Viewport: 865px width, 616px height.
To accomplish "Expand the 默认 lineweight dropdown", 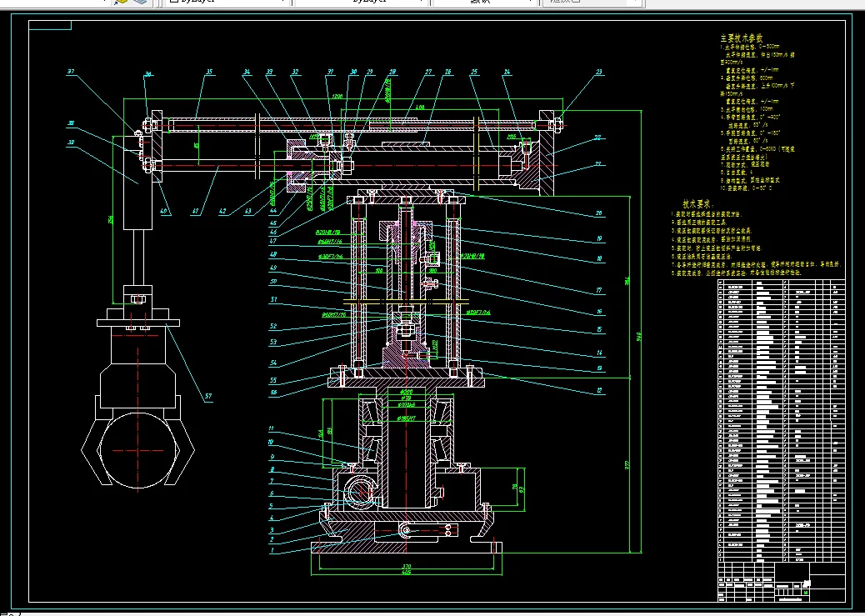I will tap(484, 2).
